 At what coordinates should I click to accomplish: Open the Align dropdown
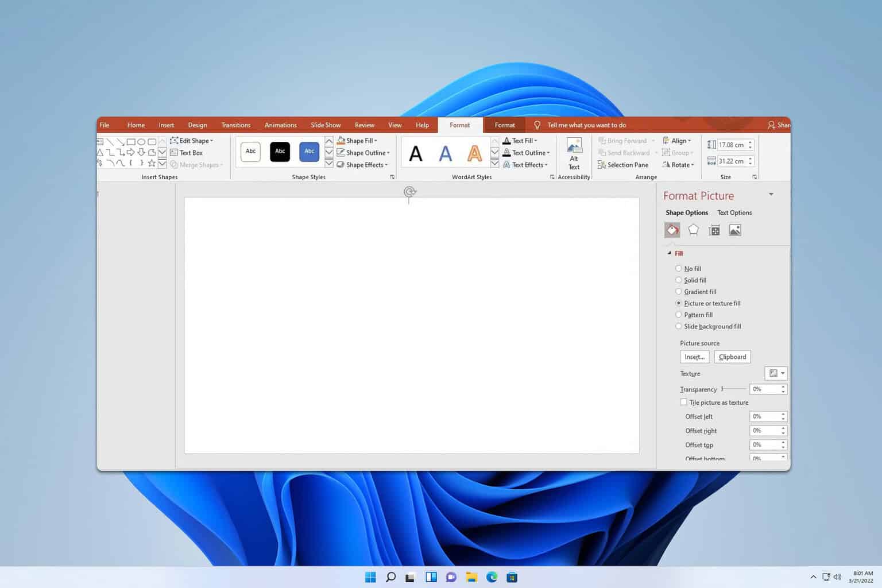point(678,141)
